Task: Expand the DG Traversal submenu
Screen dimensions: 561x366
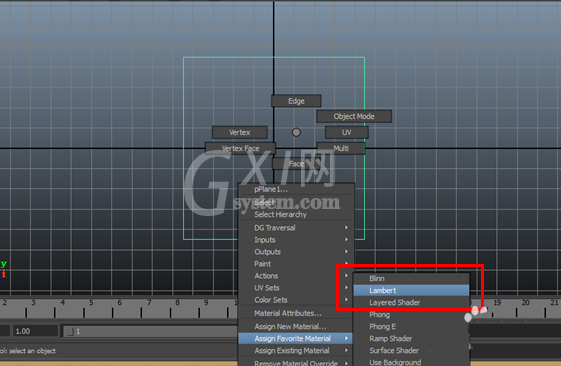Action: pos(296,228)
